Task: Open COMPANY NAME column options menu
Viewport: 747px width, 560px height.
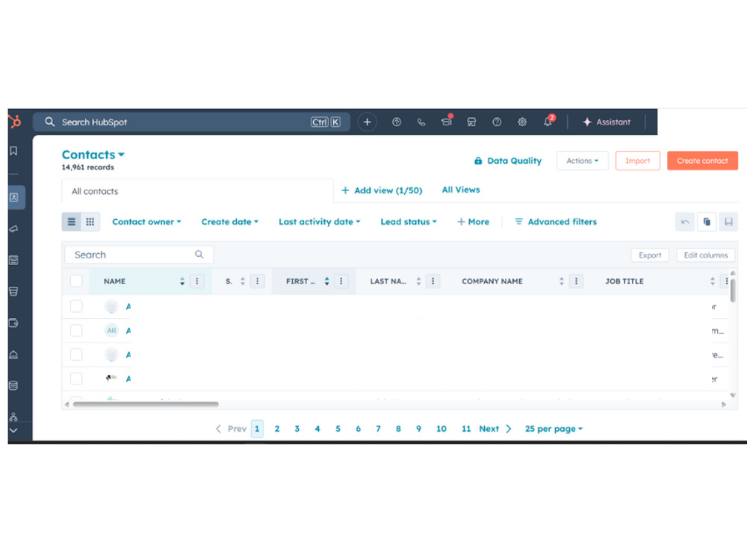Action: [576, 281]
